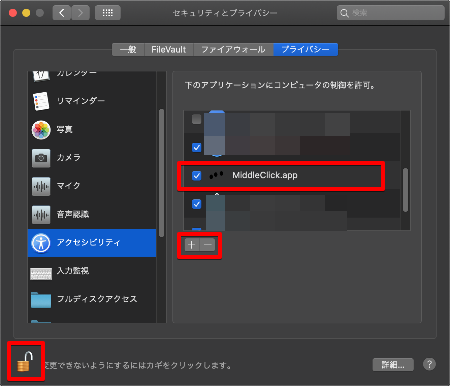
Task: Select the 写真 Photos icon
Action: pyautogui.click(x=41, y=130)
